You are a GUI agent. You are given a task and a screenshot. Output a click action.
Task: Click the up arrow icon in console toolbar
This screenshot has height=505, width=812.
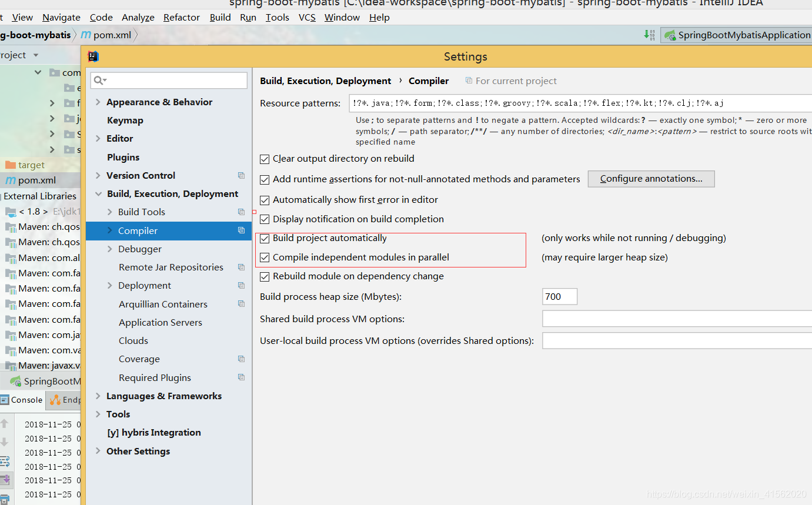pyautogui.click(x=4, y=423)
